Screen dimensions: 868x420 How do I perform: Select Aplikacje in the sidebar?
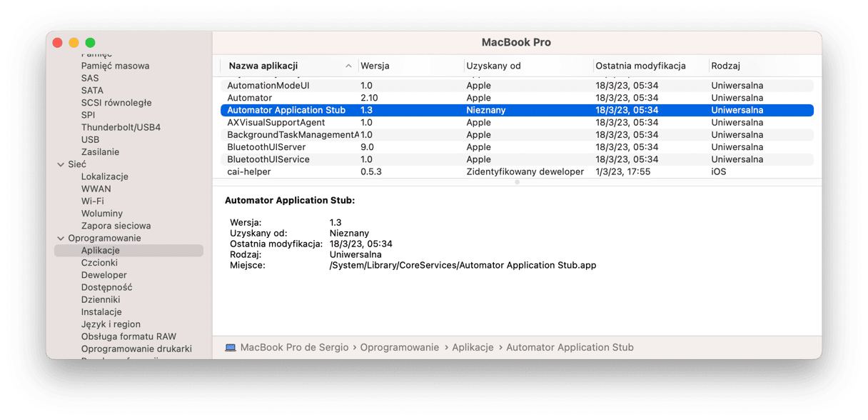tap(100, 251)
